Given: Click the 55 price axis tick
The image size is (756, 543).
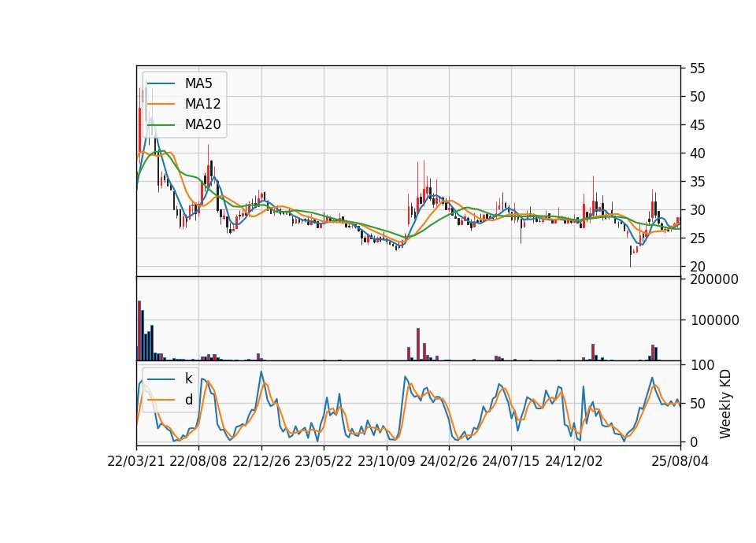Looking at the screenshot, I should pyautogui.click(x=697, y=68).
